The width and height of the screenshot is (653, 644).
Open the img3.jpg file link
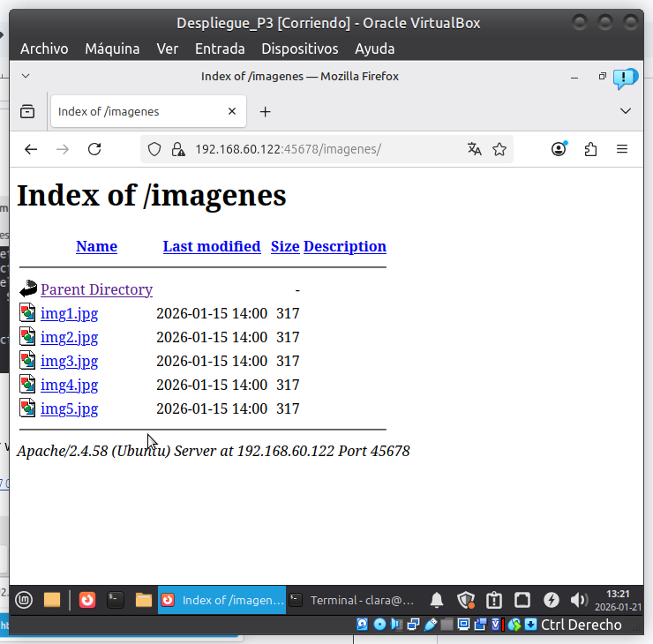[x=69, y=361]
